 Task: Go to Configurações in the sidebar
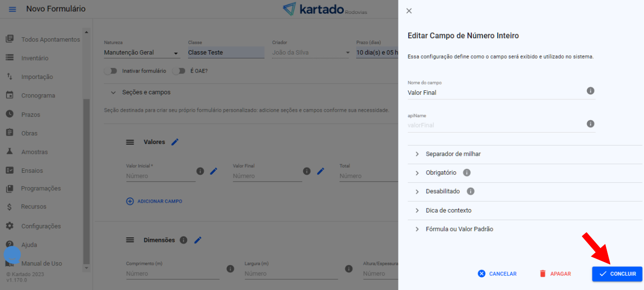[41, 226]
